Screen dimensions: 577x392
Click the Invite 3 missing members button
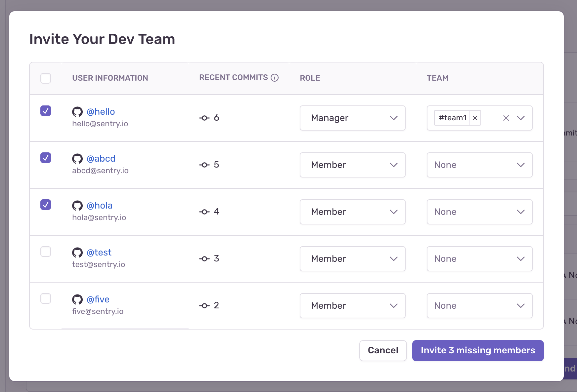click(x=477, y=350)
